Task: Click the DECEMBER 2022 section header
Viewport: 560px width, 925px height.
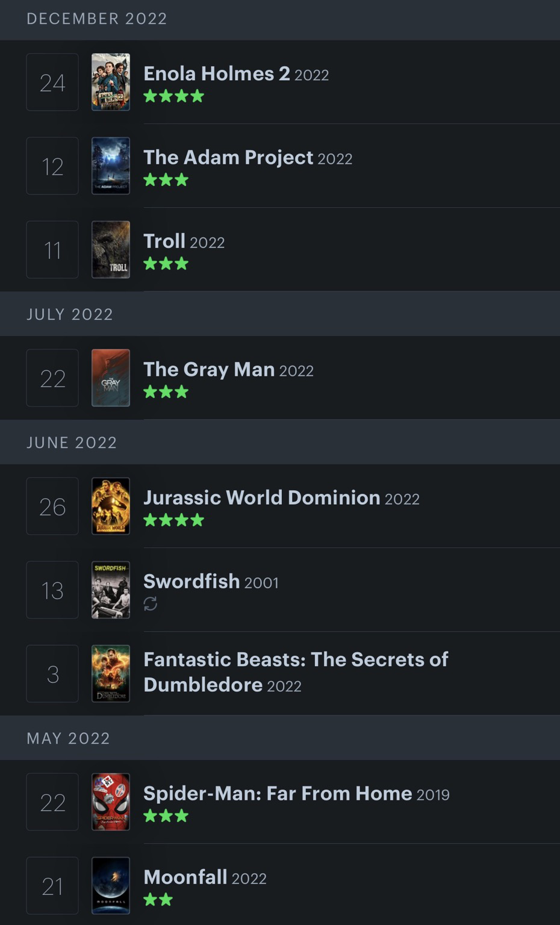Action: [x=280, y=19]
